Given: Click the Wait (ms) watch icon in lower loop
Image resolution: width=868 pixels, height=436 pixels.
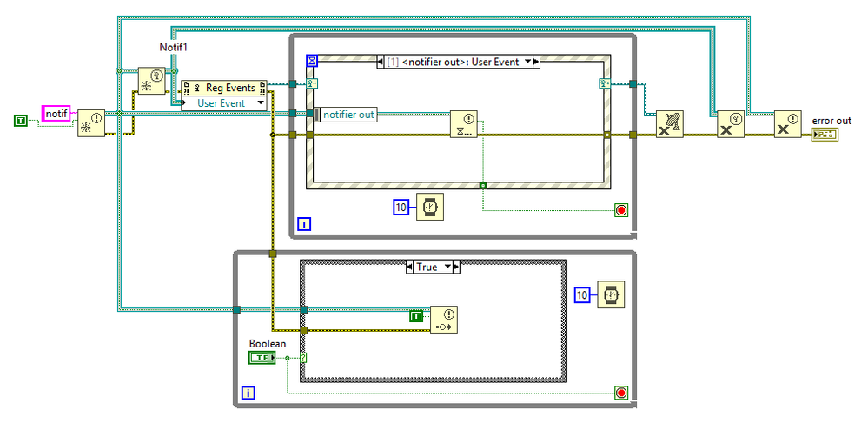Looking at the screenshot, I should [x=611, y=295].
